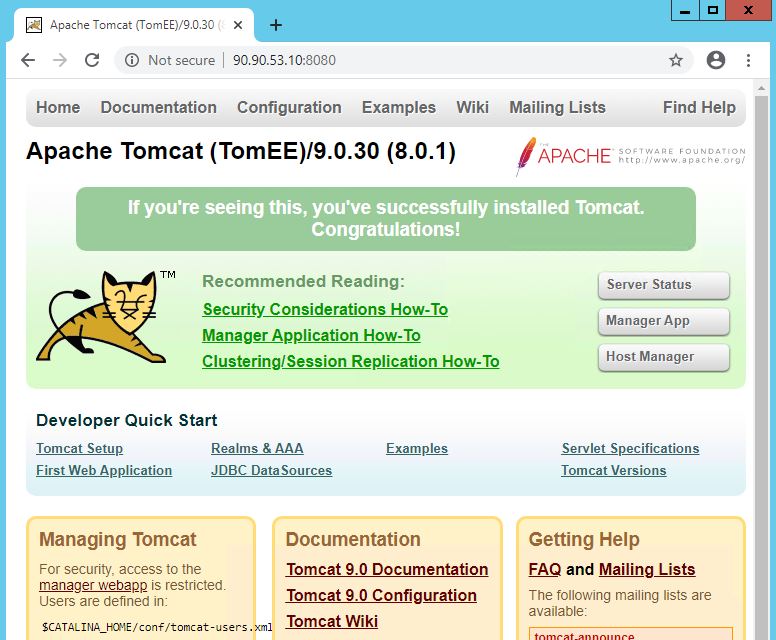This screenshot has height=640, width=776.
Task: Click the Apache Tomcat (TomEE)/9.0.30 heading
Action: click(x=241, y=151)
